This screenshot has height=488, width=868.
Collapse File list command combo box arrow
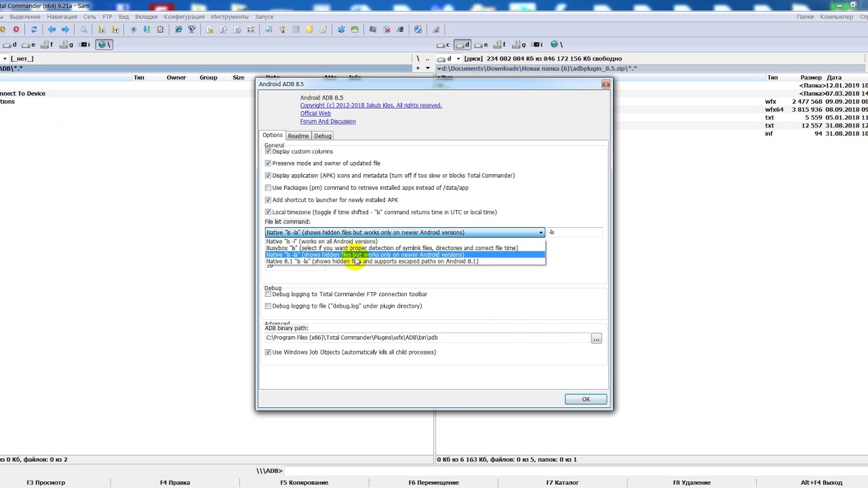point(540,232)
